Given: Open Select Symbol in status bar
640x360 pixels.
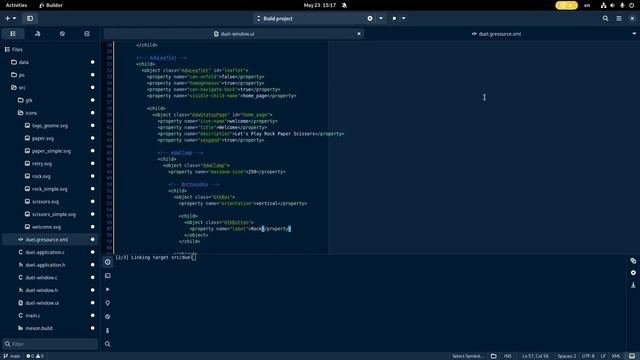Looking at the screenshot, I should coord(468,356).
